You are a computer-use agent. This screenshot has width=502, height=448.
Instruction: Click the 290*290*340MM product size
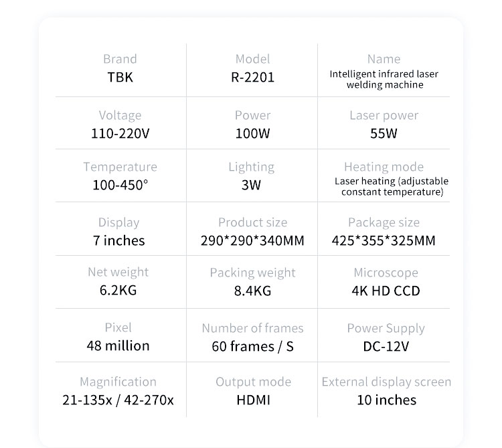252,240
